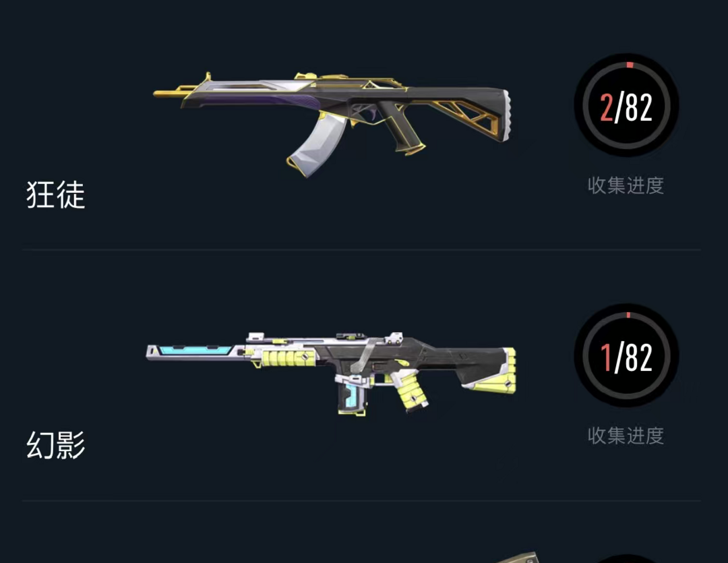Click the yellow handguard on the 幻影 rifle
The width and height of the screenshot is (728, 563).
point(289,358)
